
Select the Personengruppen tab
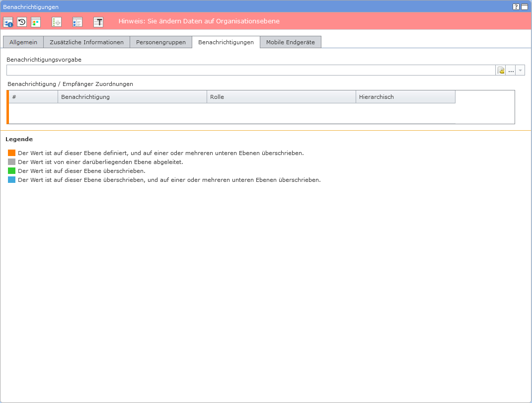click(x=161, y=42)
